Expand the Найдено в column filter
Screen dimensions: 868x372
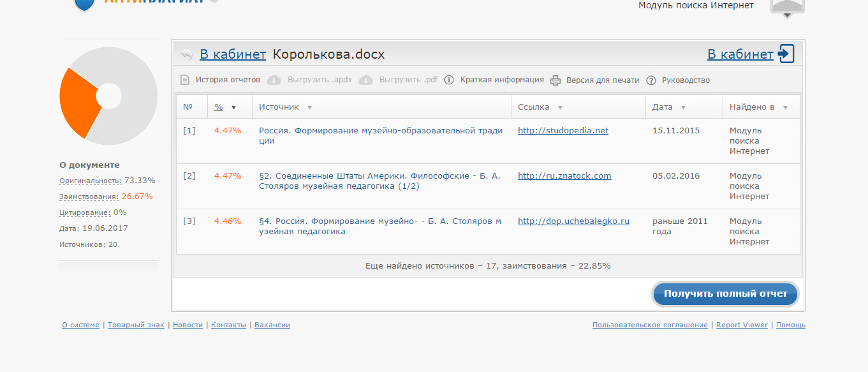[785, 108]
